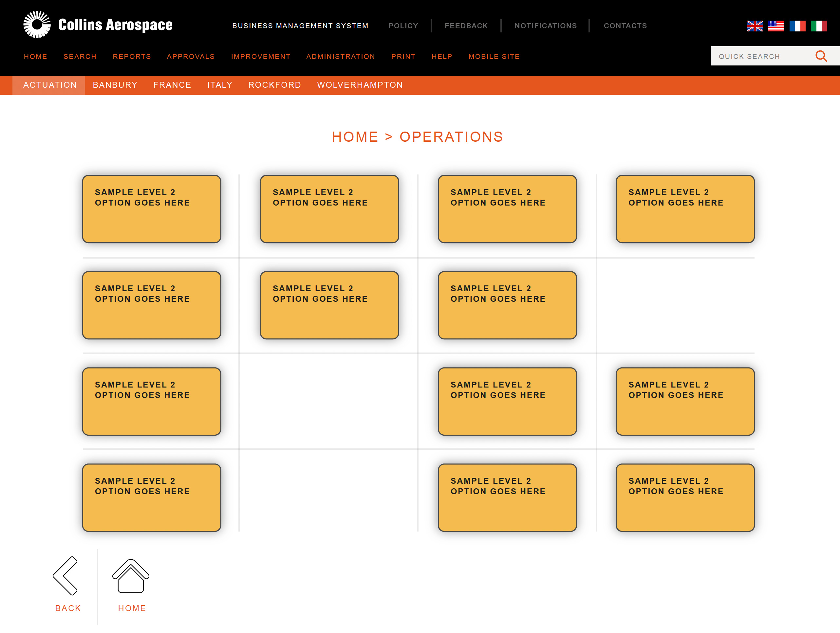Select the Banbury site tab

click(x=115, y=85)
